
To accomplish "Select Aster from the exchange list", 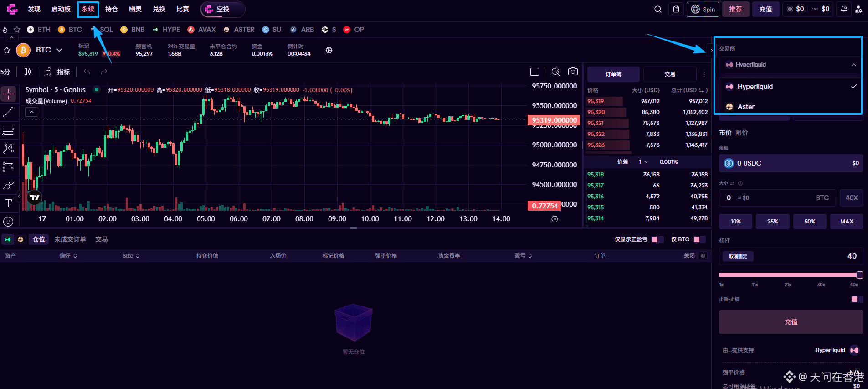I will tap(791, 107).
